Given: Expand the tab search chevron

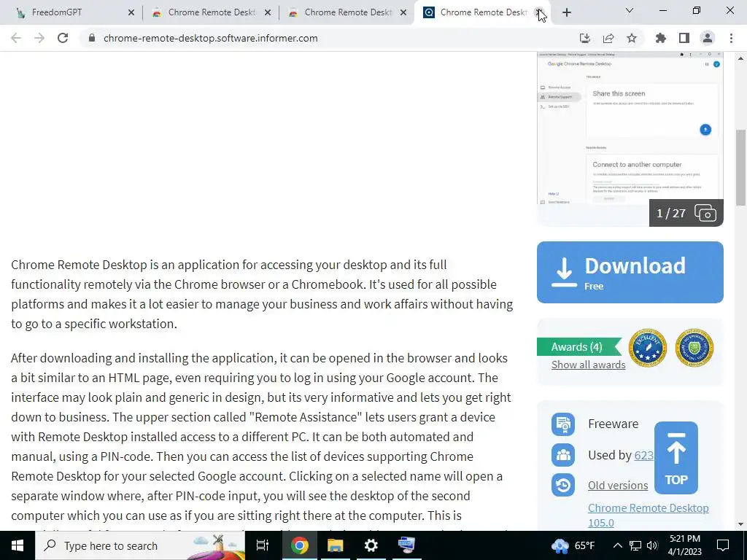Looking at the screenshot, I should click(630, 10).
